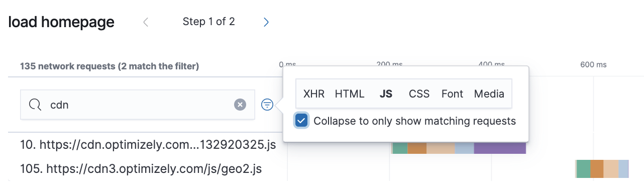Click the Collapse to only show matching requests label

coord(414,121)
